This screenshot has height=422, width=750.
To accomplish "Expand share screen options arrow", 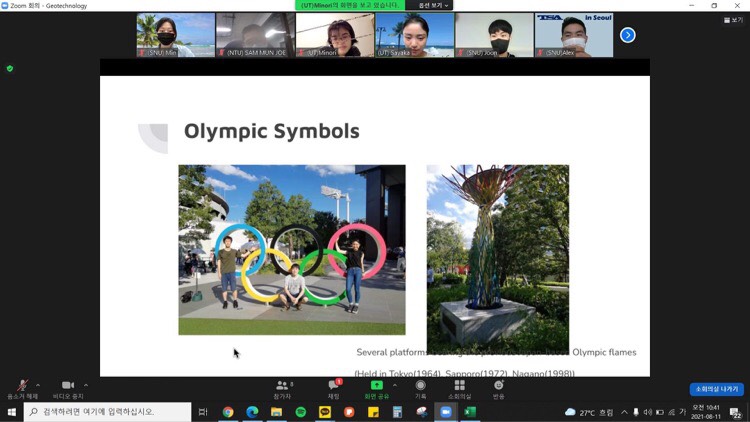I will (x=395, y=385).
